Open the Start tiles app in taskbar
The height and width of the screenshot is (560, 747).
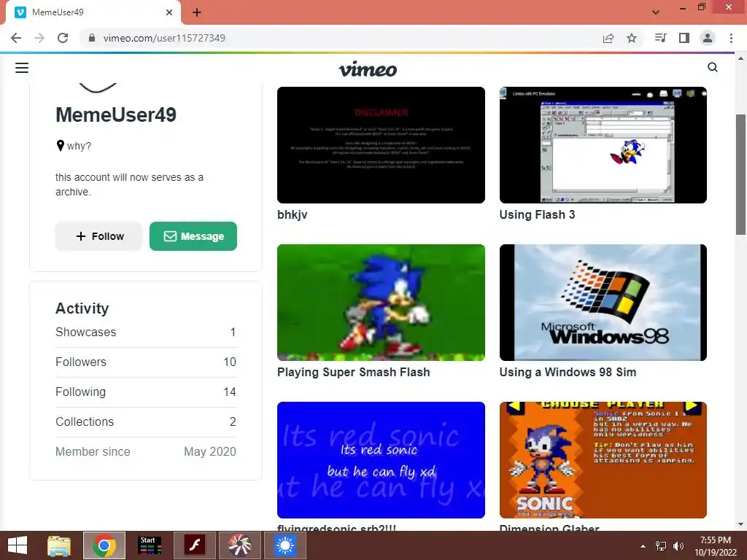[150, 545]
